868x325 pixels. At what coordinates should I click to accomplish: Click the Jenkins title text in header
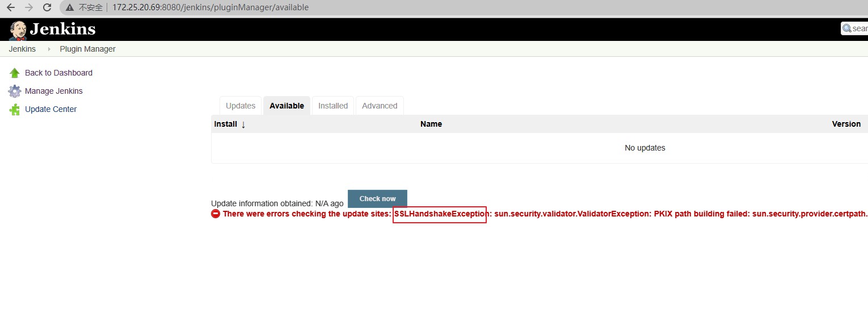point(62,29)
